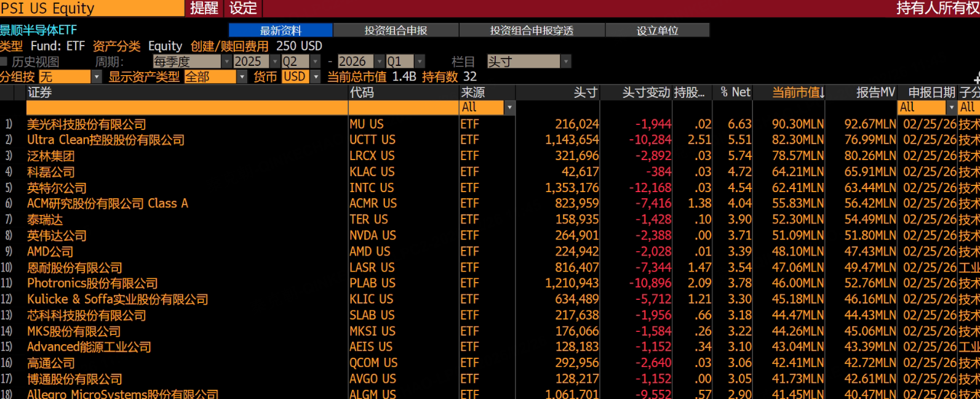Viewport: 980px width, 399px height.
Task: Select the Photronics股份有限公司 security
Action: pyautogui.click(x=92, y=284)
